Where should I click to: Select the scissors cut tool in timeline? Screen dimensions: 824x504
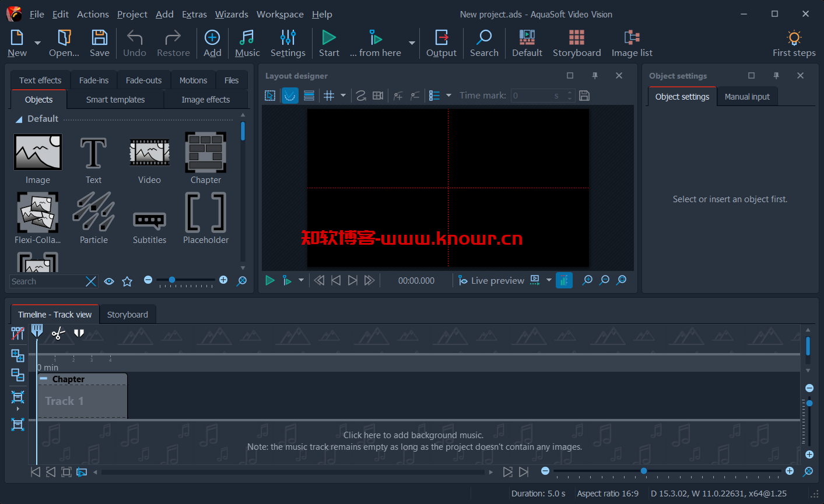[x=58, y=334]
